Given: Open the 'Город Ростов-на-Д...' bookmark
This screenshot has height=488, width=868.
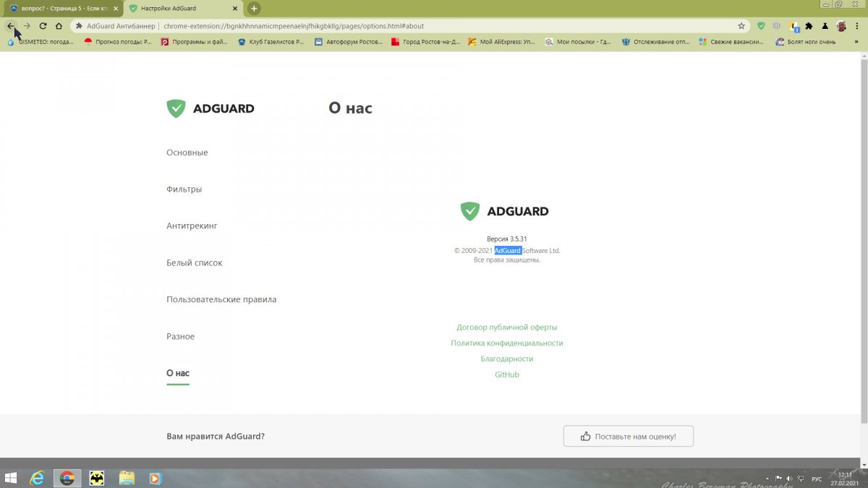Looking at the screenshot, I should (425, 42).
